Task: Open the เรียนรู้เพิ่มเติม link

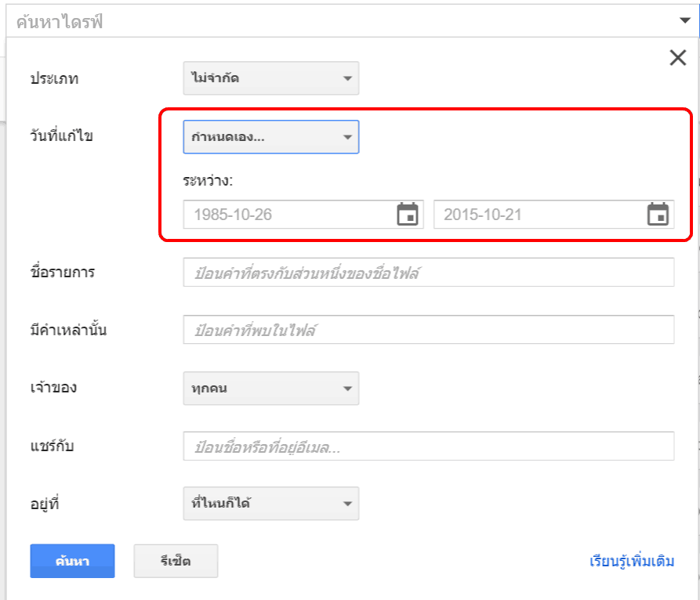Action: [632, 562]
